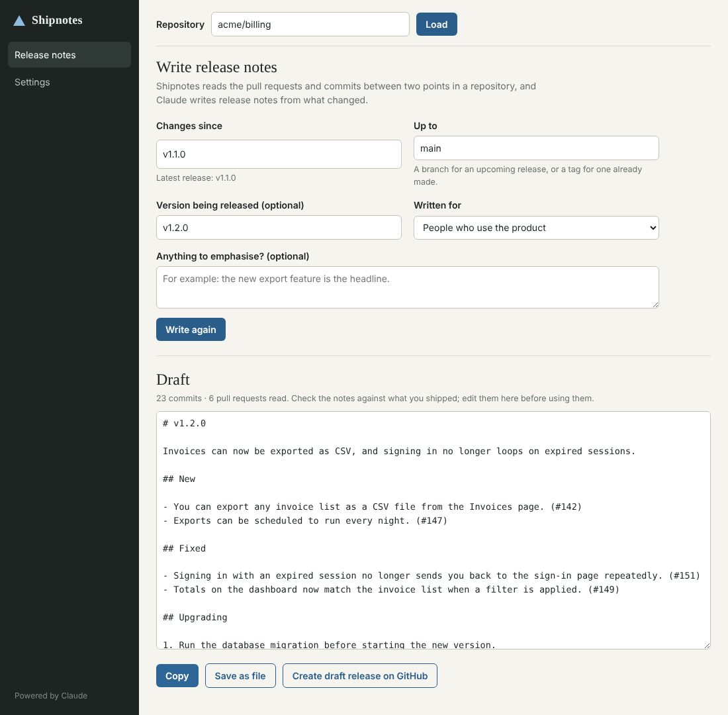Edit the Version being released field

(x=279, y=228)
